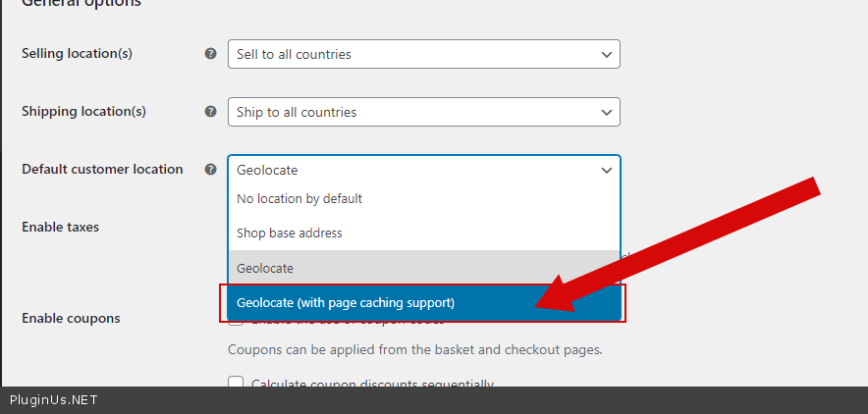The height and width of the screenshot is (414, 868).
Task: Click help icon beside Shipping location(s)
Action: (x=210, y=112)
